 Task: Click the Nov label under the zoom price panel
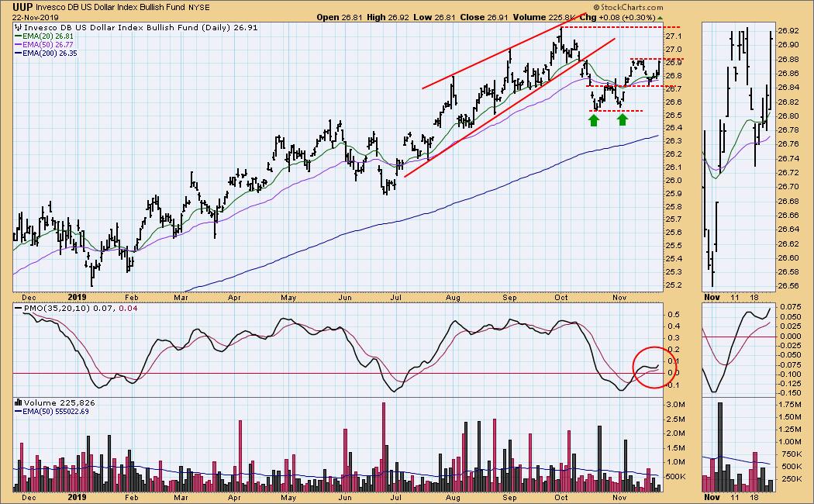712,297
